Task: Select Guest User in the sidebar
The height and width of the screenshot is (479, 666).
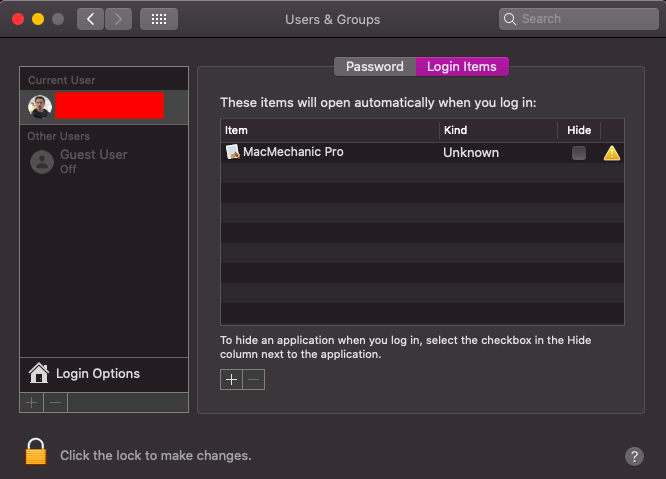Action: coord(93,161)
